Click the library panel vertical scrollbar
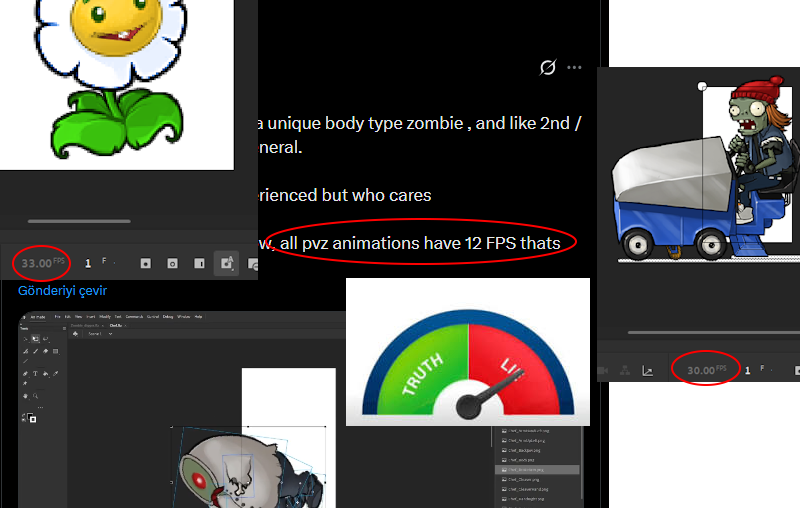The height and width of the screenshot is (508, 800). (x=582, y=462)
